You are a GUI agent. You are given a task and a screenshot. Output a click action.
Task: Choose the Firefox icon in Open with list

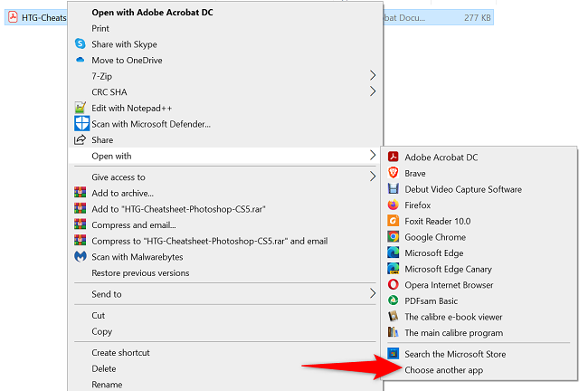(x=393, y=205)
